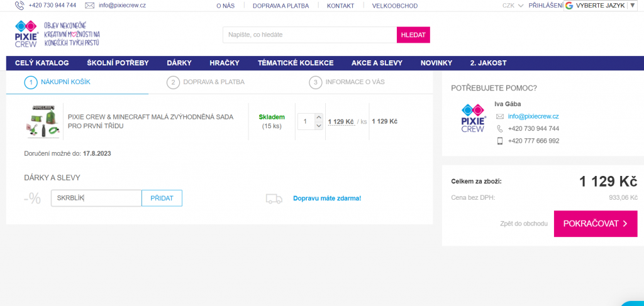Click the total price 1 129 Kč
This screenshot has height=306, width=644.
tap(608, 182)
